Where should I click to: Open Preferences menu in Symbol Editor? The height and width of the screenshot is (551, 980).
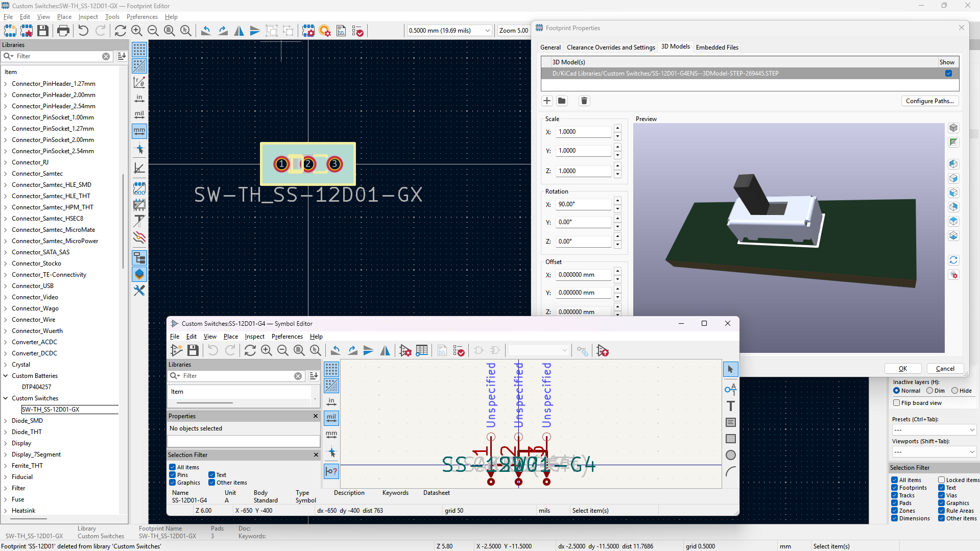click(x=287, y=337)
